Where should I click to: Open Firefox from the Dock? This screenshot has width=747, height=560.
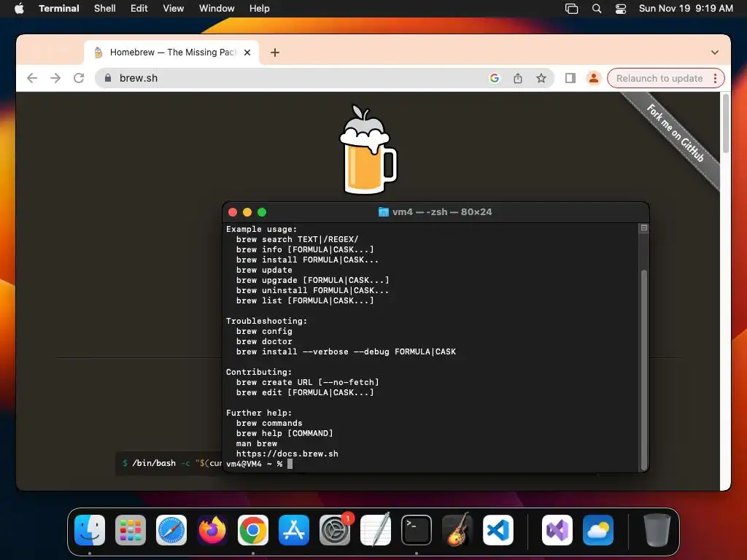click(x=212, y=530)
